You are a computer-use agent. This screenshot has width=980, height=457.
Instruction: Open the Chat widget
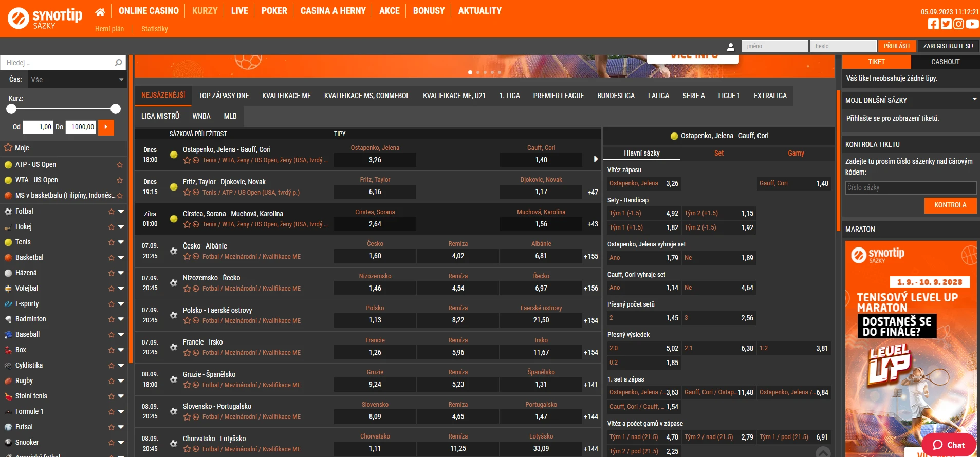click(x=948, y=445)
